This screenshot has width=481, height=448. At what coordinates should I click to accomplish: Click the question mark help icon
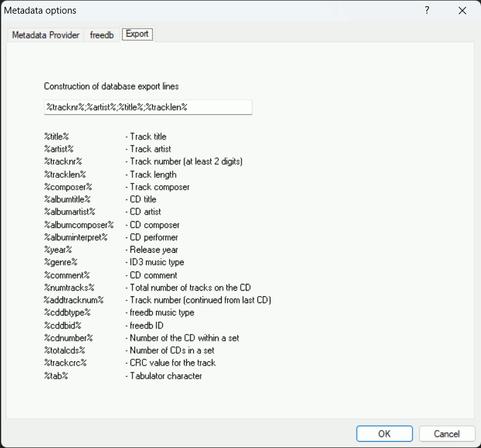[427, 11]
